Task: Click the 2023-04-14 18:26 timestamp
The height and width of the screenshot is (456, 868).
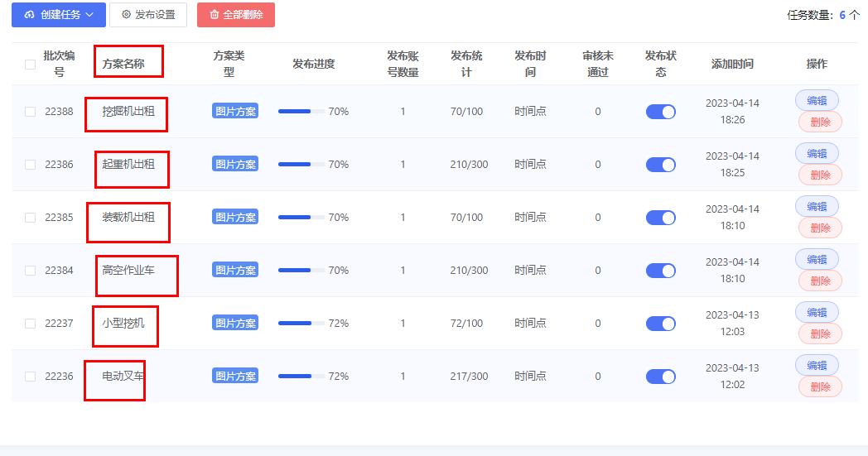Action: tap(732, 111)
